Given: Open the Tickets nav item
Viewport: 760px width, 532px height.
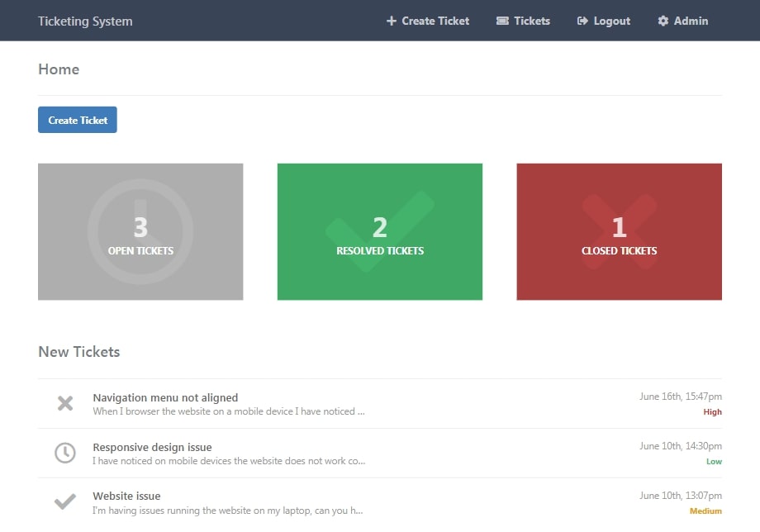Looking at the screenshot, I should [523, 21].
